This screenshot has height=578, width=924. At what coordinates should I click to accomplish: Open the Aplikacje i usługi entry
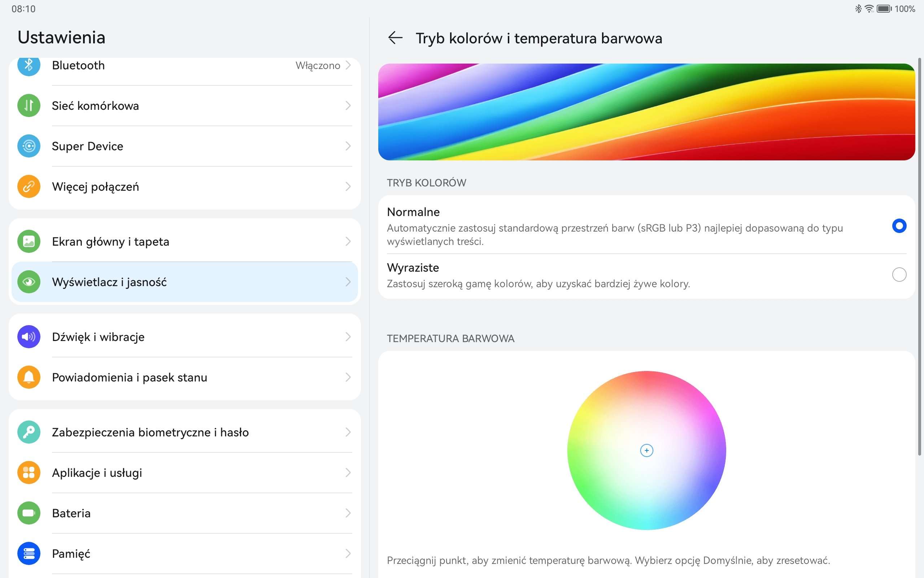(184, 473)
